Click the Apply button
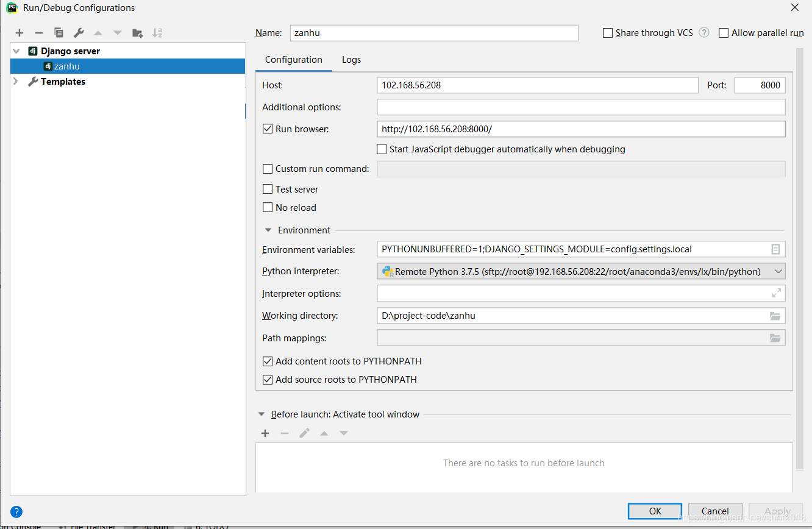This screenshot has width=812, height=529. coord(777,511)
